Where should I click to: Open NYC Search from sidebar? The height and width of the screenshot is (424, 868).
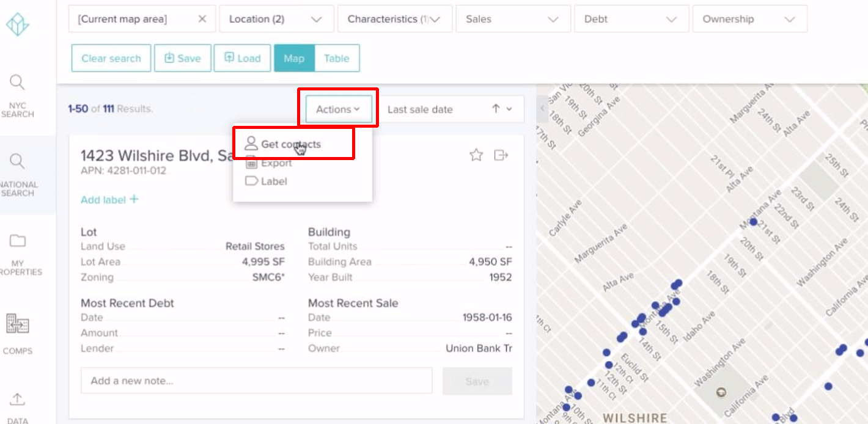(18, 96)
